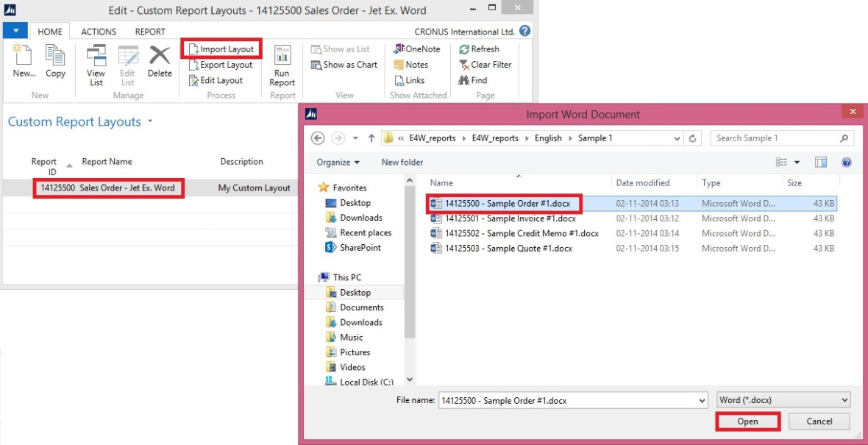Click the help question mark icon
The height and width of the screenshot is (445, 868).
click(x=524, y=32)
